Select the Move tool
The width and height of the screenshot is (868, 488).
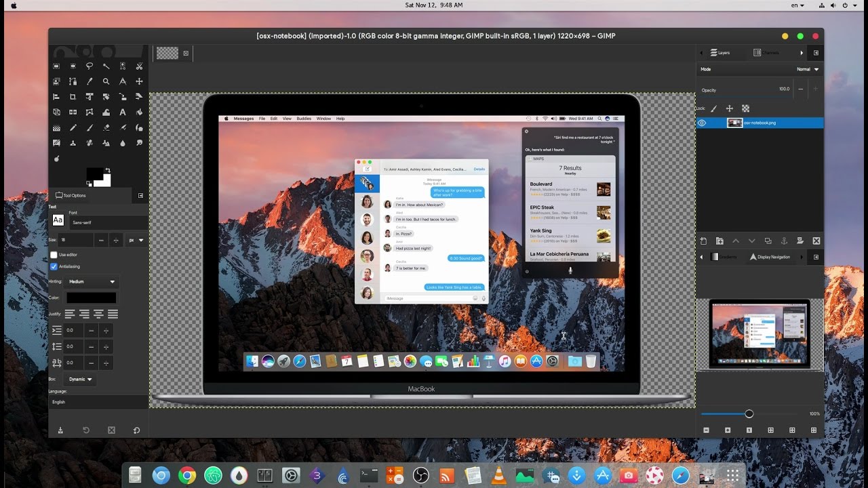click(139, 81)
